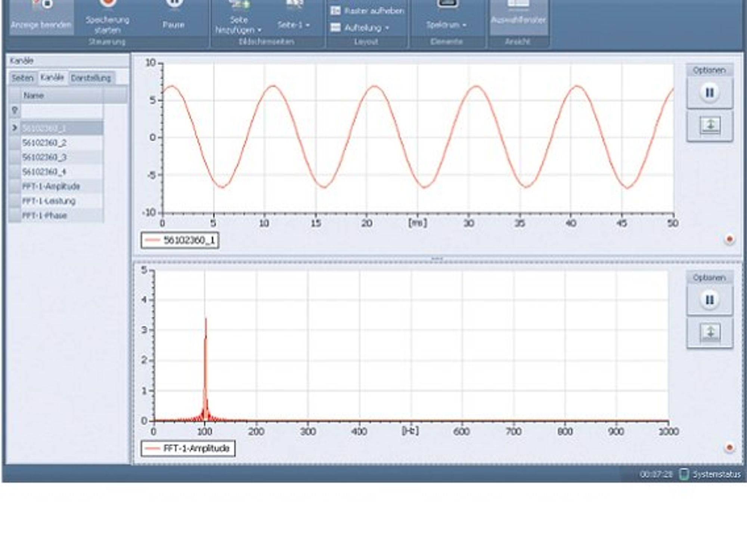The height and width of the screenshot is (560, 747).
Task: Click the channel name filter field
Action: click(x=62, y=111)
